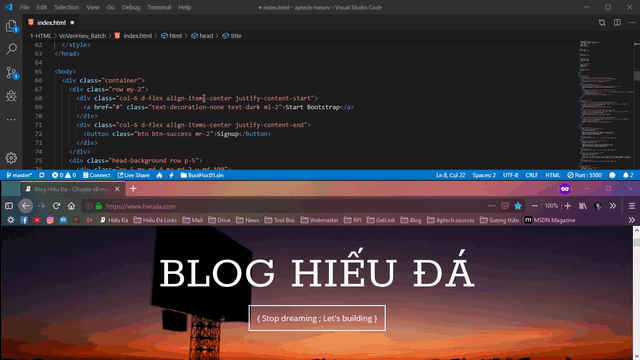
Task: Save page to Pocket
Action: 505,206
